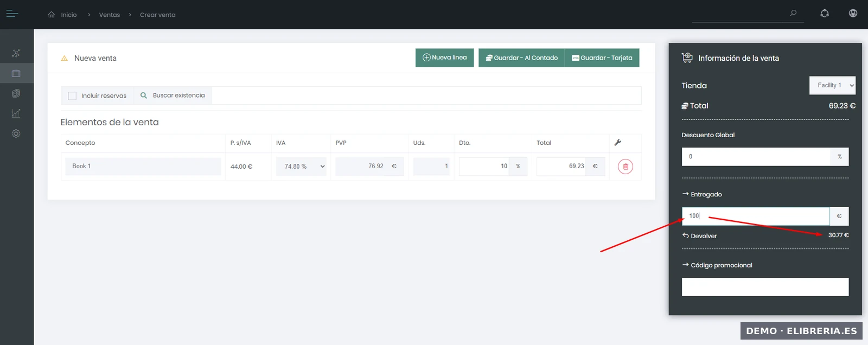Click Guardar - Tarjeta button
Image resolution: width=868 pixels, height=345 pixels.
click(x=602, y=58)
